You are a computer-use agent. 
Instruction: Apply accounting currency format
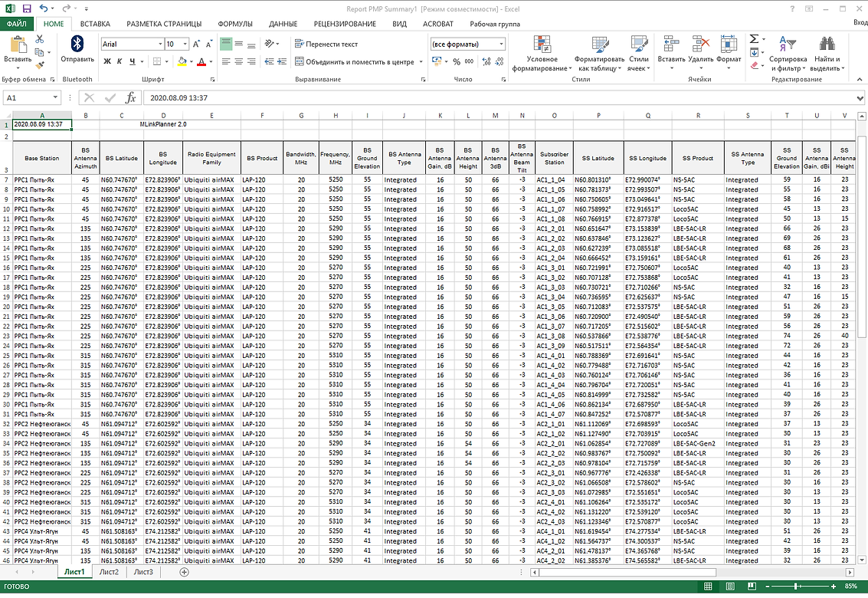(x=436, y=61)
